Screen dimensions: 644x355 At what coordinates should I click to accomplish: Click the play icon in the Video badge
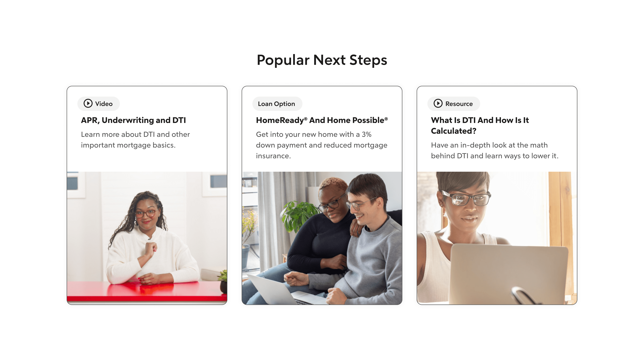point(88,103)
